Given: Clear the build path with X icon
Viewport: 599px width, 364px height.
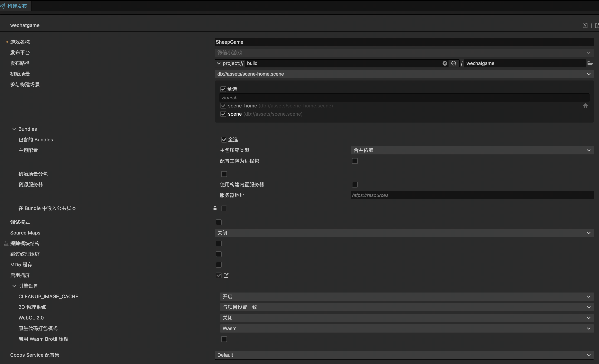Looking at the screenshot, I should [x=445, y=63].
